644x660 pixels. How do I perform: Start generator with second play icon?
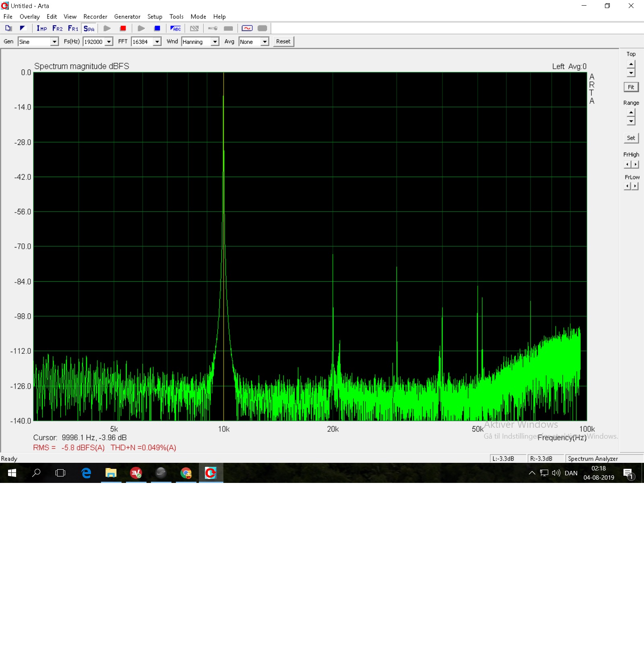[x=141, y=28]
